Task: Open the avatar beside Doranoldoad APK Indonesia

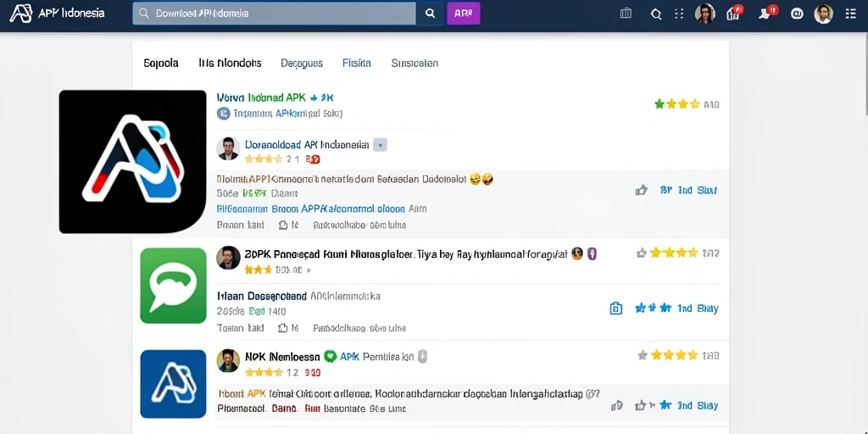Action: click(x=228, y=148)
